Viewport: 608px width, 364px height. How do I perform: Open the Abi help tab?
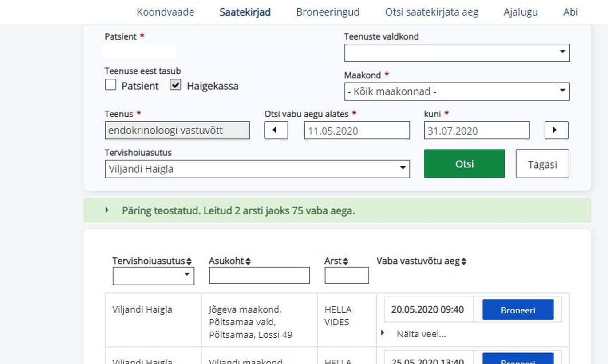click(571, 12)
